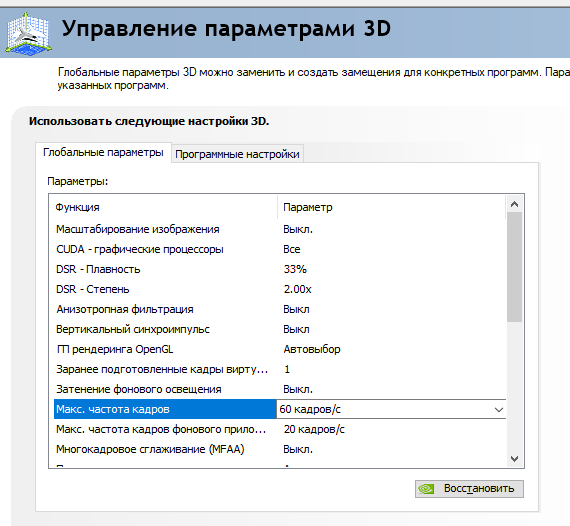Click Выкл. value of Многокадровое сглаживание
Viewport: 570px width, 526px height.
[298, 449]
